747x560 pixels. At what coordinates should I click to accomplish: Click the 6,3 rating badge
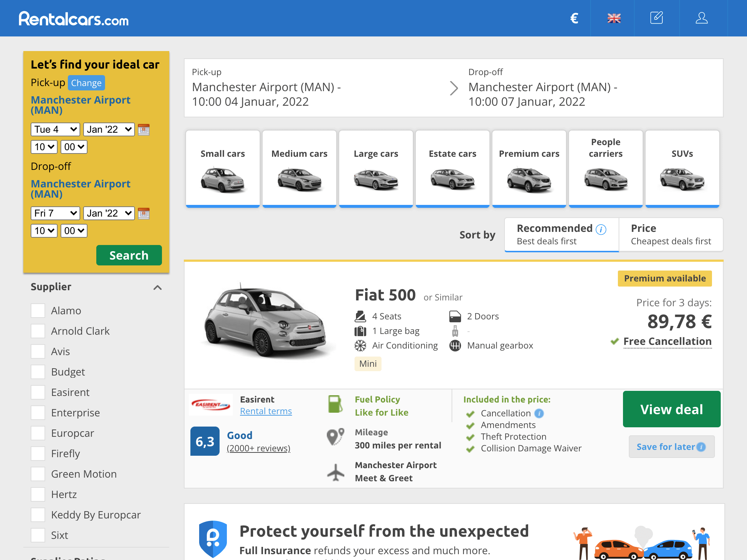205,441
